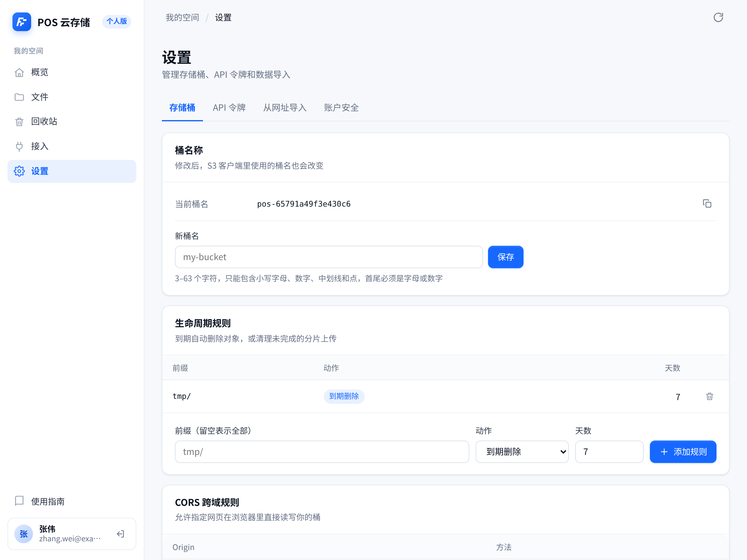
Task: Click the 方法 column header
Action: point(504,547)
